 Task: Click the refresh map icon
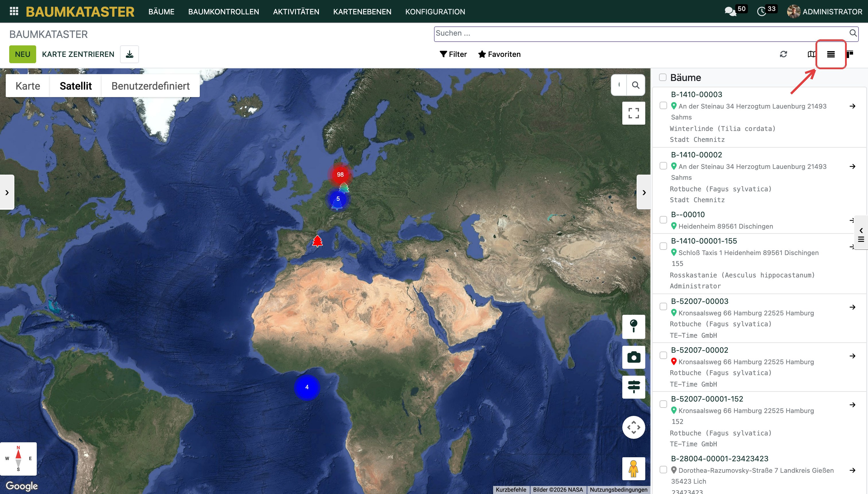click(x=783, y=54)
